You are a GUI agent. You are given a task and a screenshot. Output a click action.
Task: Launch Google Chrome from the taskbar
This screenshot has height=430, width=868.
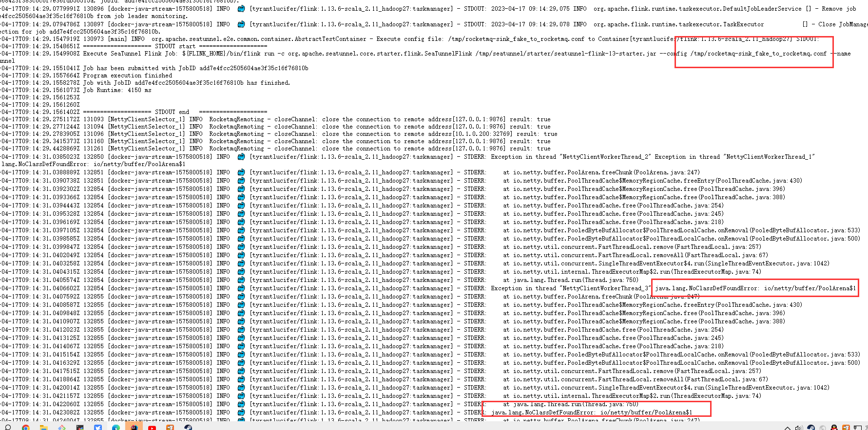pos(25,428)
